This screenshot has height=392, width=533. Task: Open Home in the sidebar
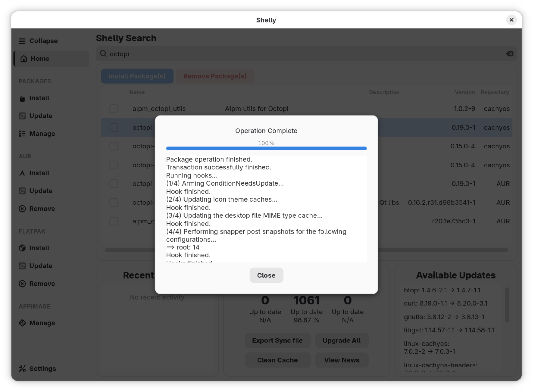coord(51,59)
